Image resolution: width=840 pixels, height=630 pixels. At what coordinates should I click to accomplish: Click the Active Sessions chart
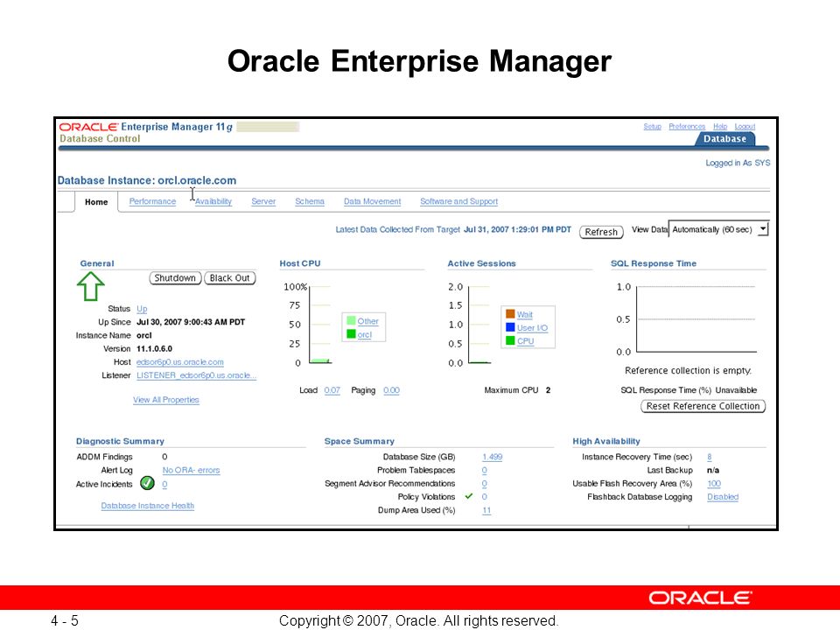(479, 325)
